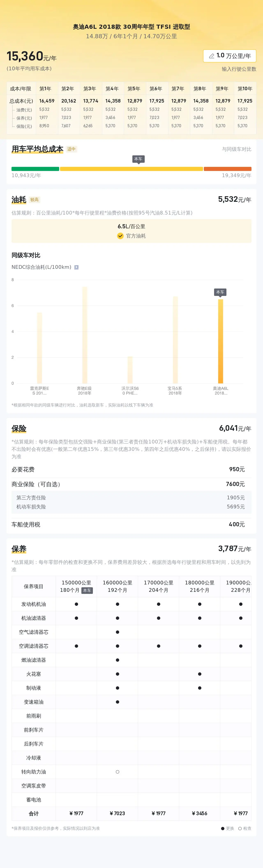Click the 冷却液 maintenance item label

tap(34, 758)
